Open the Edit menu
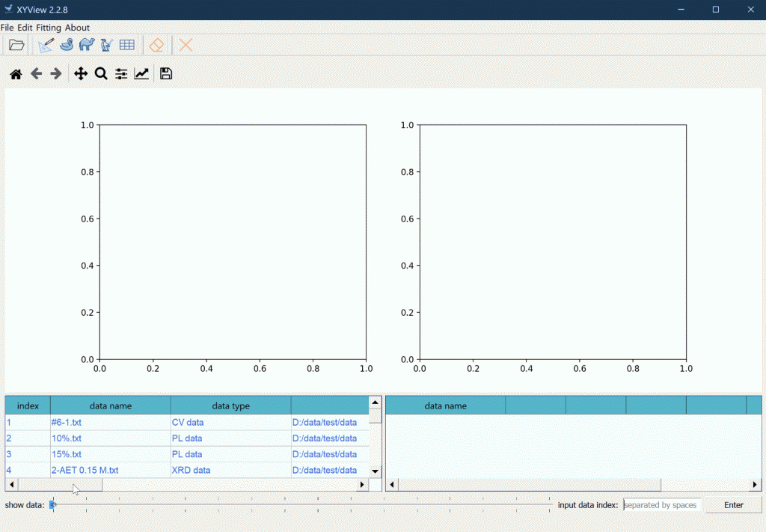 click(25, 28)
